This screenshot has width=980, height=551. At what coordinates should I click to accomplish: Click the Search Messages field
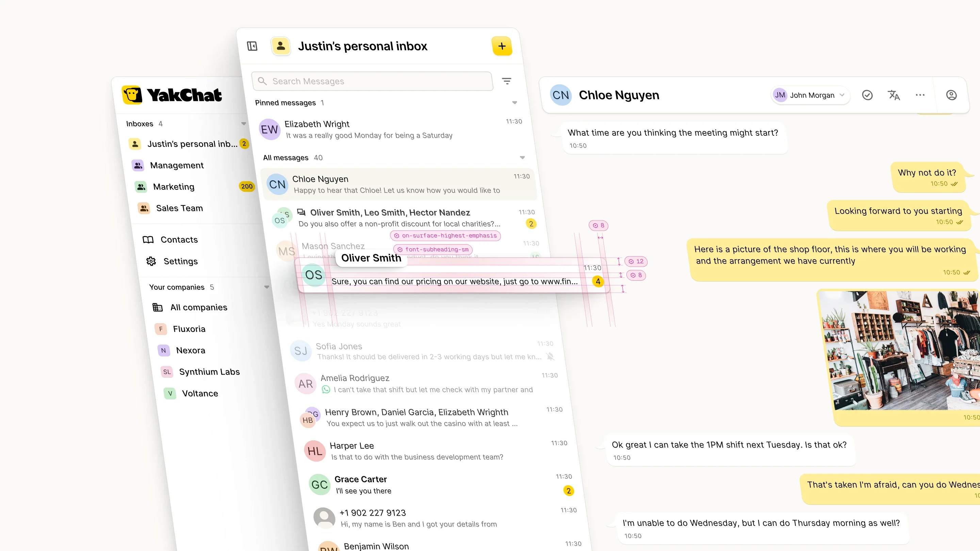[x=372, y=81]
